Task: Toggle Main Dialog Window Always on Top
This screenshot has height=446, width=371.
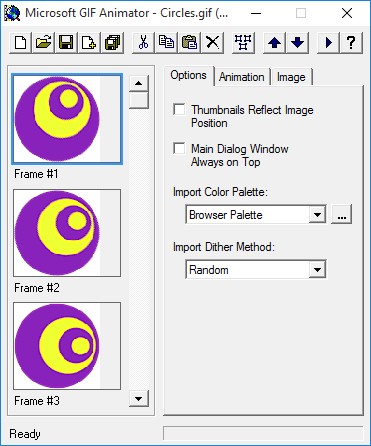Action: point(179,148)
